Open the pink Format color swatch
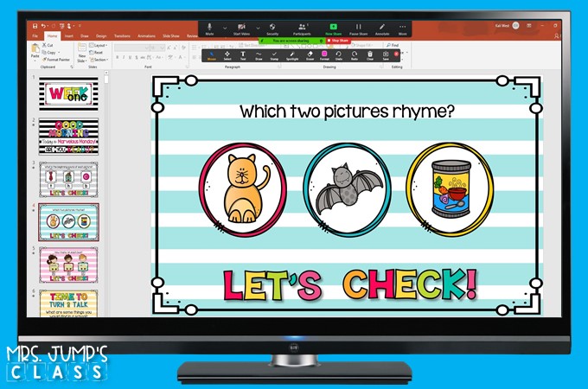Image resolution: width=588 pixels, height=389 pixels. 324,55
